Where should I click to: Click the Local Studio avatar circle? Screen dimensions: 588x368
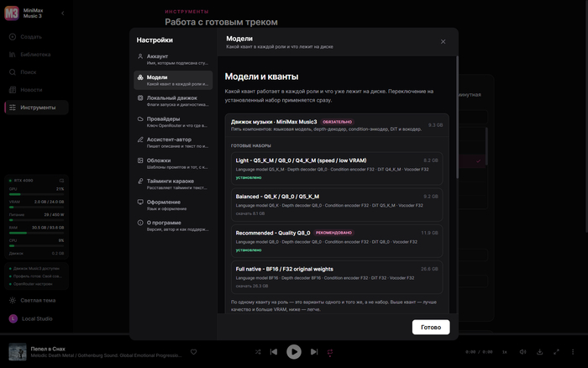[13, 318]
